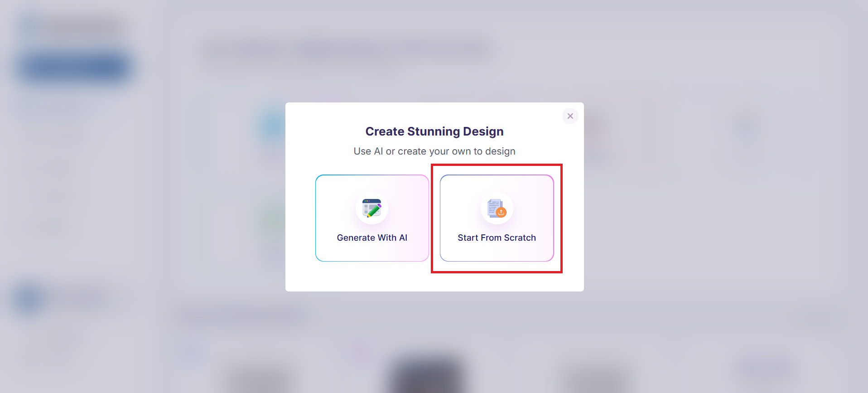This screenshot has width=868, height=393.
Task: Click the orange upload badge on document icon
Action: (501, 212)
